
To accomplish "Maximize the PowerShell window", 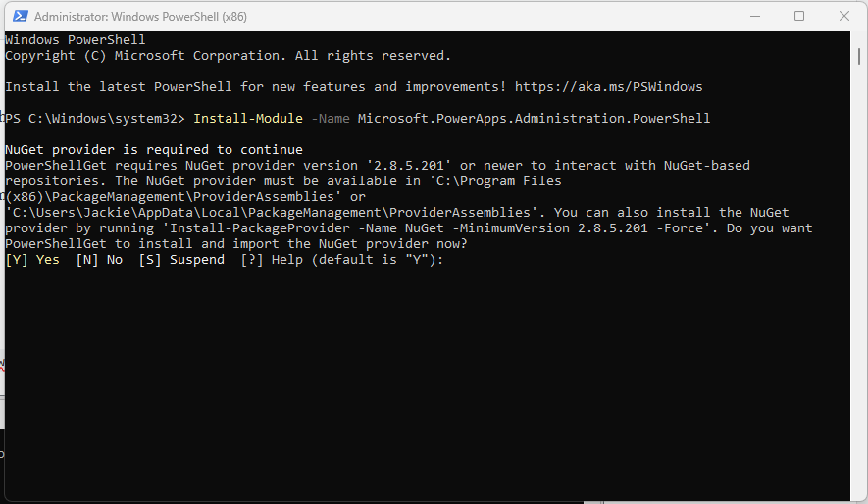I will click(799, 16).
